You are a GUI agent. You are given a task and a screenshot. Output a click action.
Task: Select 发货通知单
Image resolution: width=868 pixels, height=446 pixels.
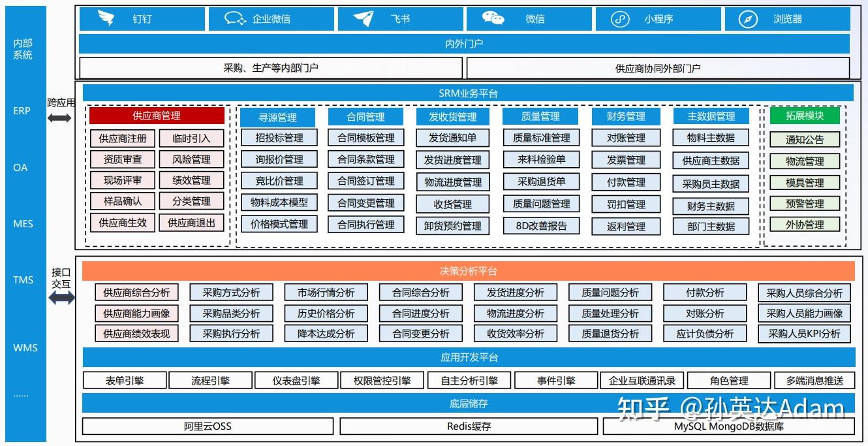(453, 138)
